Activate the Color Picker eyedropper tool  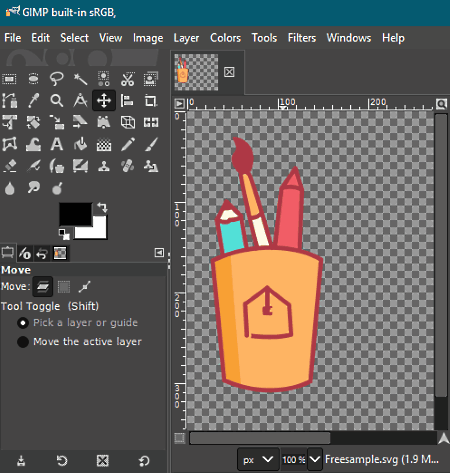[33, 100]
